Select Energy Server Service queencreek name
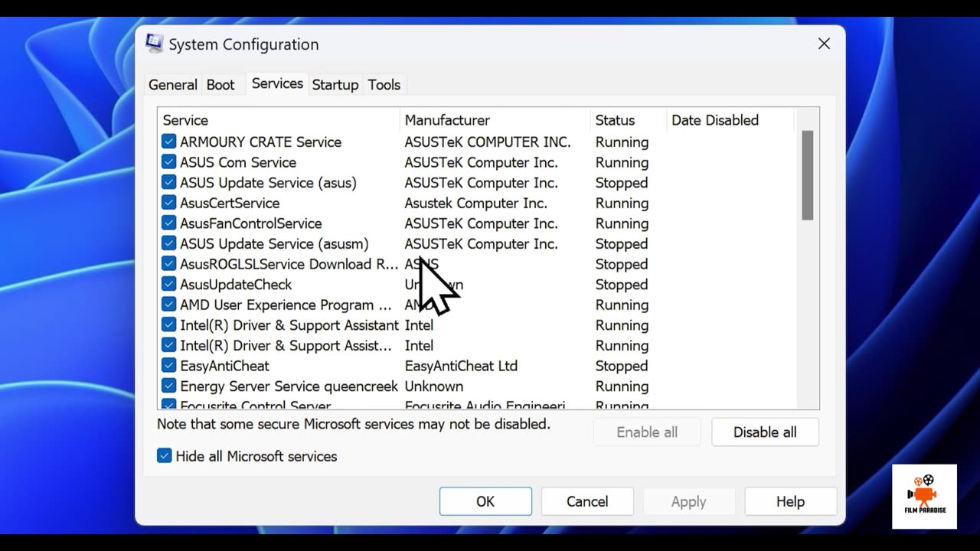980x551 pixels. coord(289,386)
